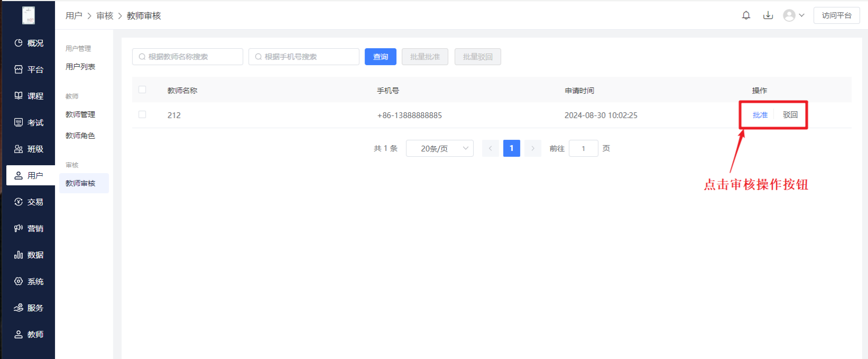Open the 系统 system sidebar item
Screen dimensions: 868x359
[x=29, y=281]
